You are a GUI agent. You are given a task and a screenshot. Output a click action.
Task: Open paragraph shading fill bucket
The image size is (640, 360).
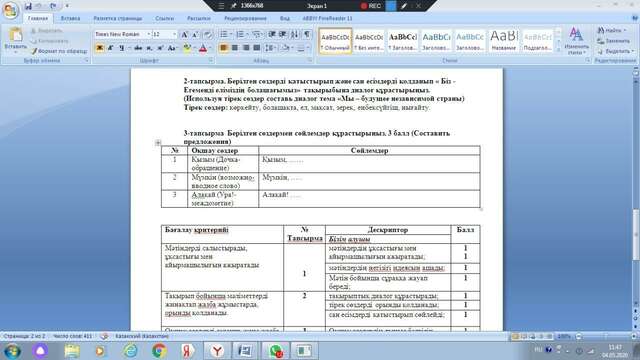tap(285, 48)
